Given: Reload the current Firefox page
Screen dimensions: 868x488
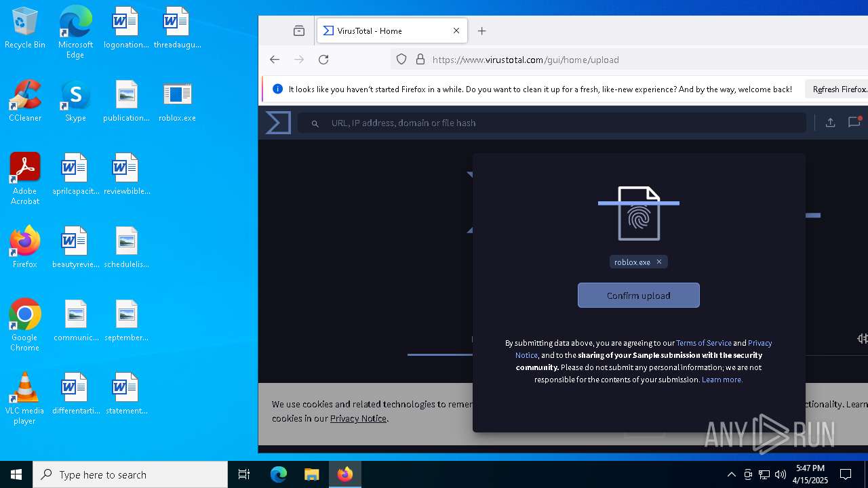Looking at the screenshot, I should pos(323,60).
